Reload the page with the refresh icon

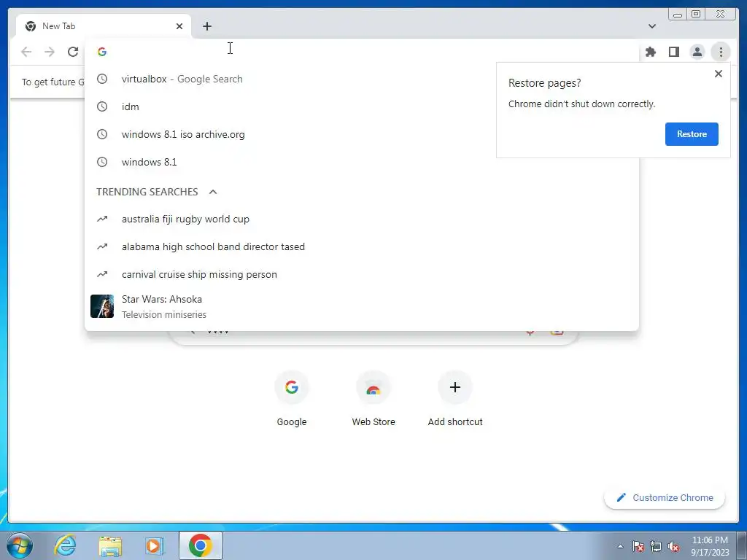point(73,52)
